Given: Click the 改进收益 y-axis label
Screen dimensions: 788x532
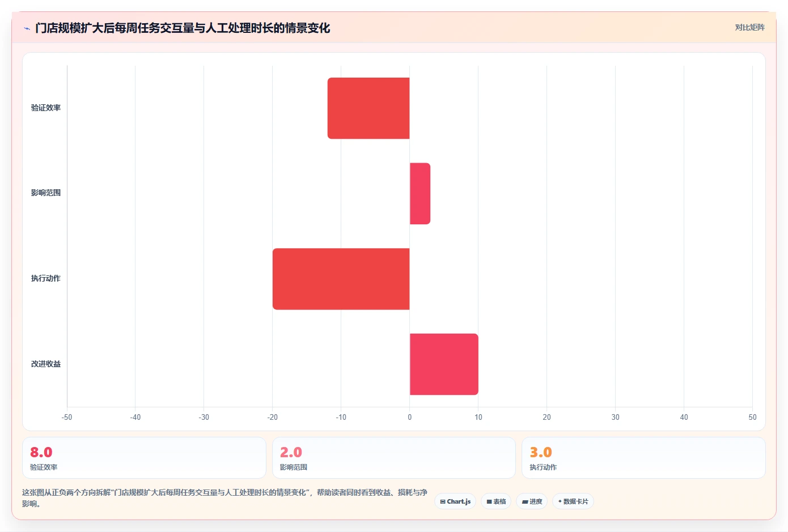Looking at the screenshot, I should click(46, 364).
